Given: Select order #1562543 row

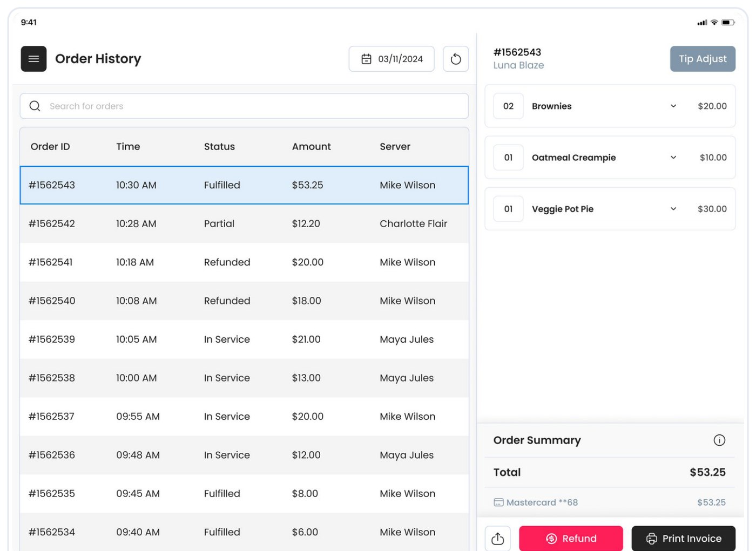Looking at the screenshot, I should (x=244, y=185).
